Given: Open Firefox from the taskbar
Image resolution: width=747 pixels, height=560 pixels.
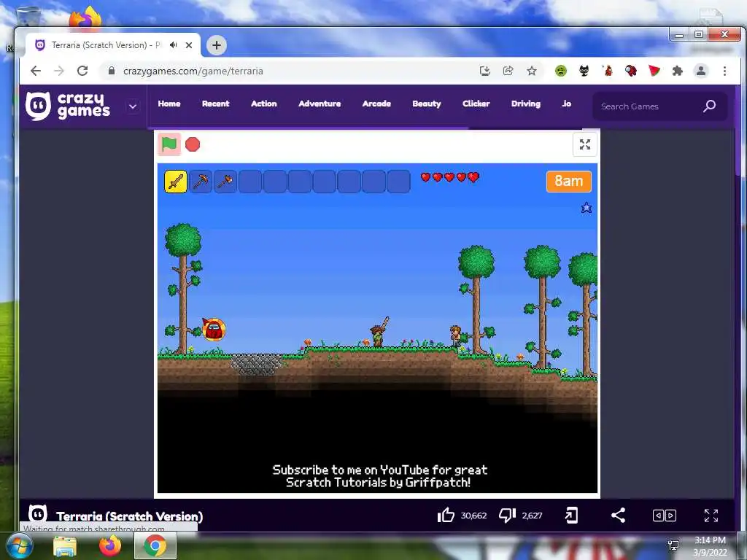Looking at the screenshot, I should [x=110, y=546].
